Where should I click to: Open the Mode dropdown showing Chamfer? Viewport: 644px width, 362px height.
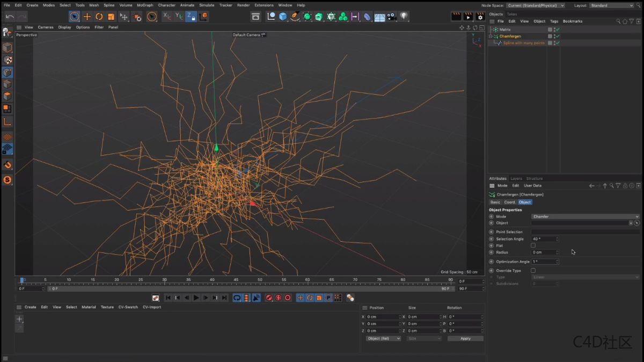[x=585, y=216]
